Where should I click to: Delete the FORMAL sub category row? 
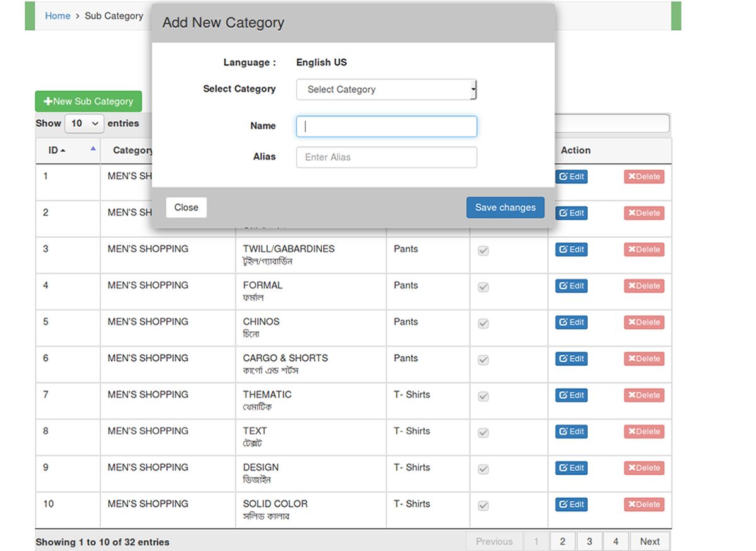tap(644, 286)
